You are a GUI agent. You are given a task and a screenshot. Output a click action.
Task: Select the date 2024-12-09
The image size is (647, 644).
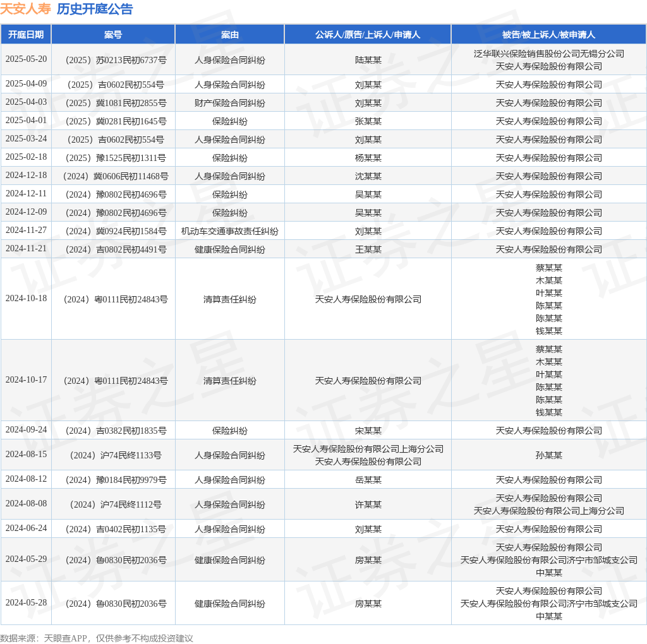tap(26, 212)
